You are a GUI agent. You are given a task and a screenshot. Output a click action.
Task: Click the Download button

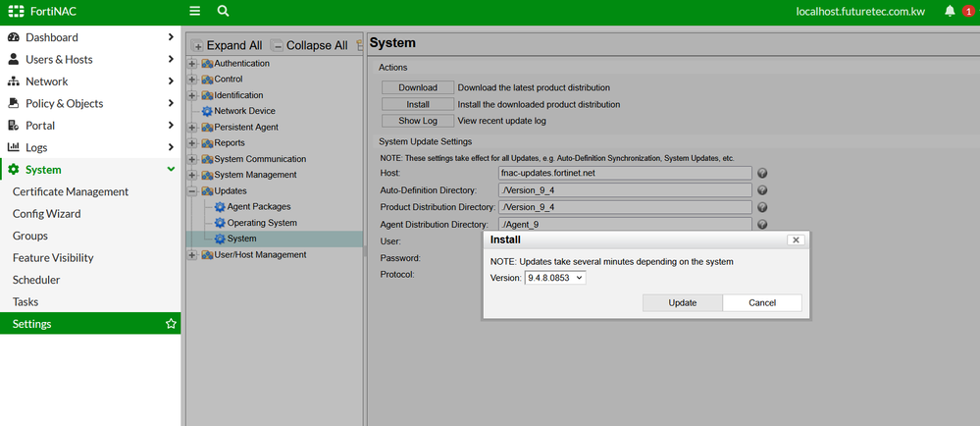pyautogui.click(x=418, y=87)
